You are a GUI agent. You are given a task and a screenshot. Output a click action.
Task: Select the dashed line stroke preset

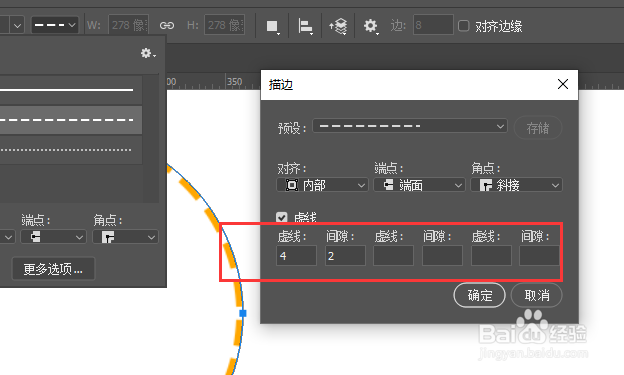point(71,120)
